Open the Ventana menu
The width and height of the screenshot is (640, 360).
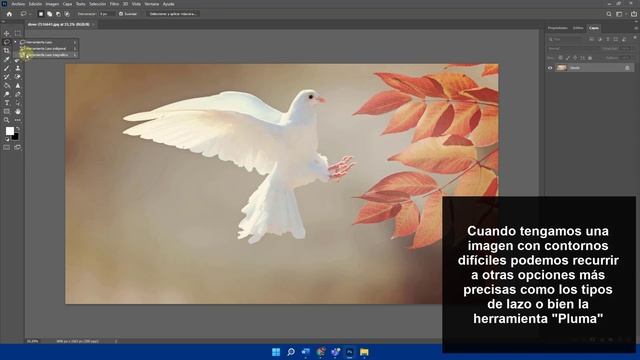151,4
